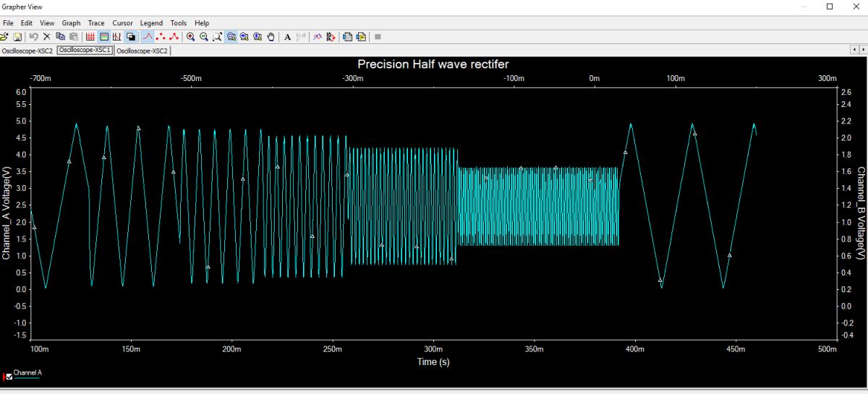
Task: Click the Undo arrow icon
Action: point(33,36)
